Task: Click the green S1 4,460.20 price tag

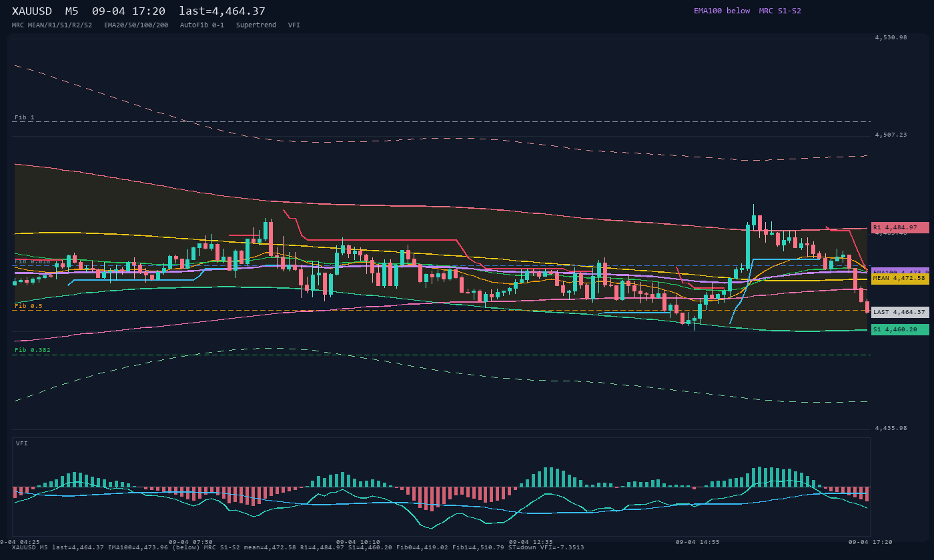Action: (x=900, y=329)
